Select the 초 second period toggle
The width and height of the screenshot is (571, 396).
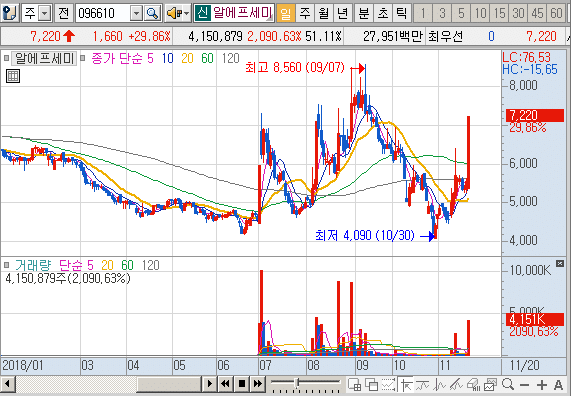point(382,13)
